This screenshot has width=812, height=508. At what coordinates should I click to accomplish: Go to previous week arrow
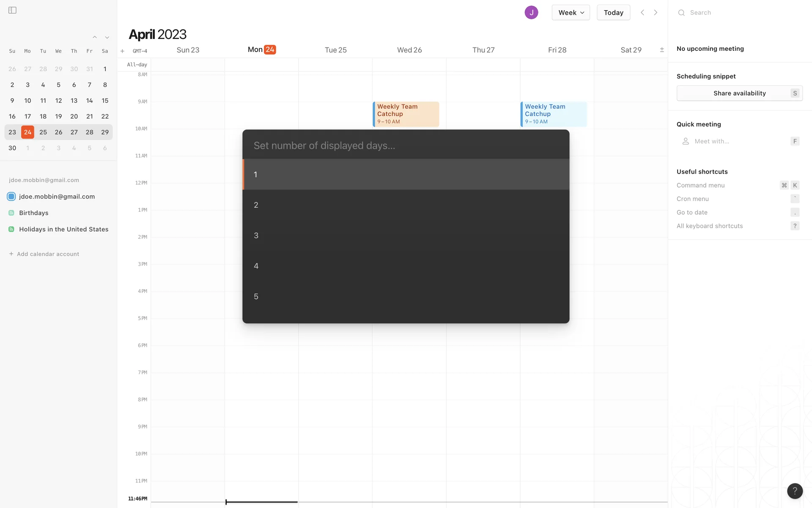pos(642,12)
